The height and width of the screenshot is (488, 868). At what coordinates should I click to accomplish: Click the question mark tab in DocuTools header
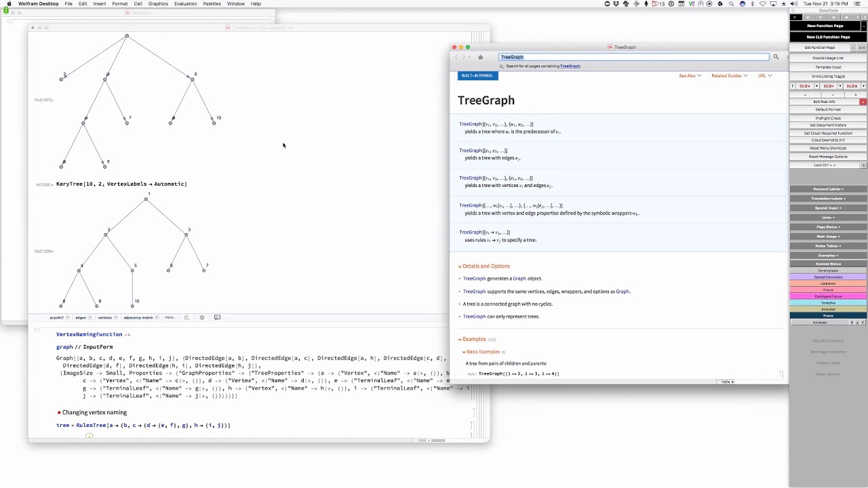tap(858, 18)
